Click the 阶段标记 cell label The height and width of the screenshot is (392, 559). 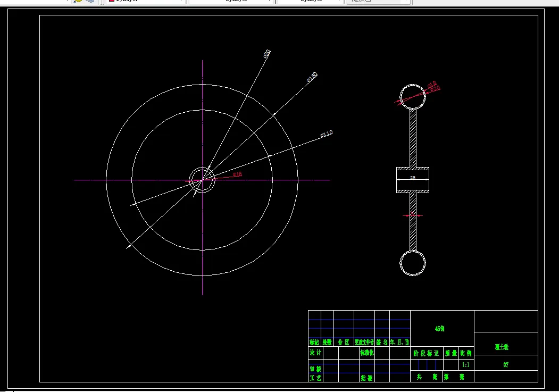point(426,353)
